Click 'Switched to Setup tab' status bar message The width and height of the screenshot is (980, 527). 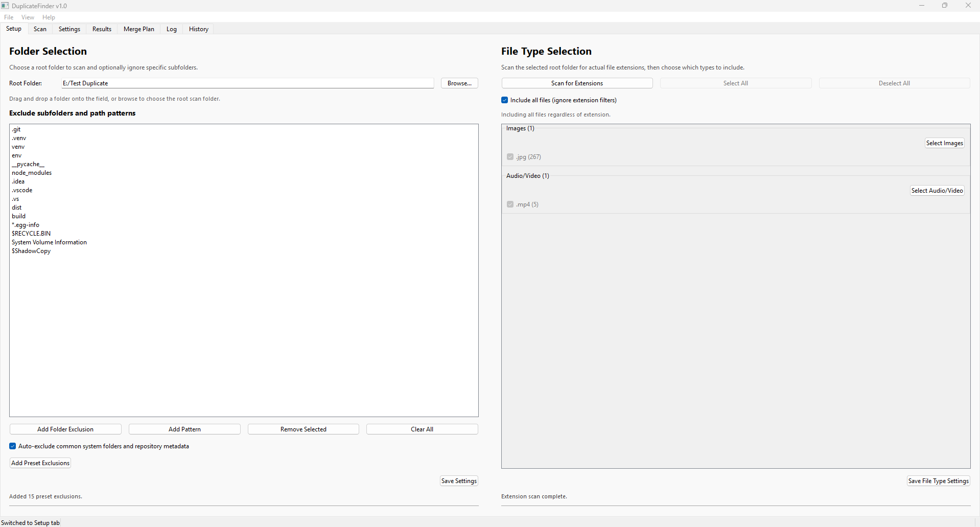30,523
